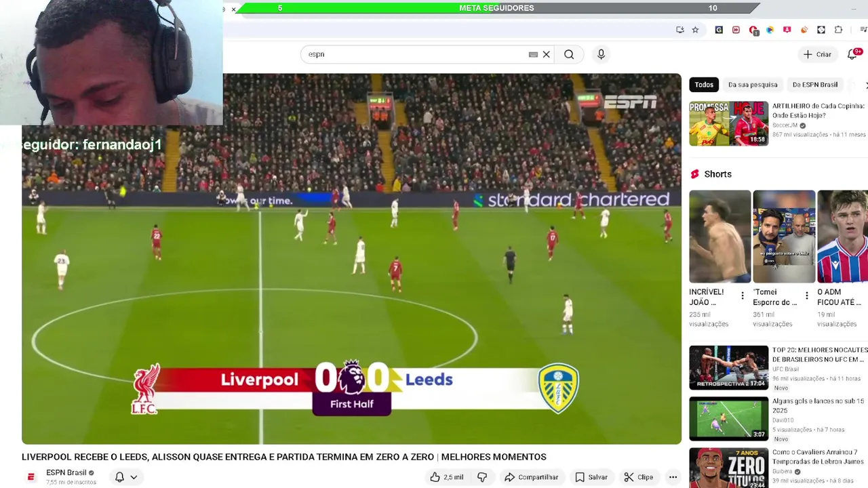Open the video titled ARTILHEIRO de Cada Copinha

pyautogui.click(x=818, y=110)
